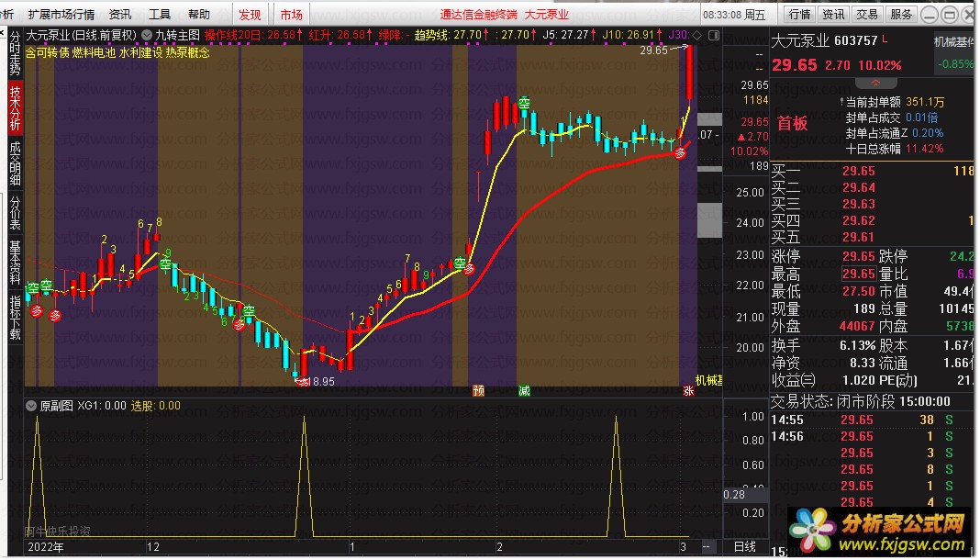Click the stock name 大元泵业 603757
Image resolution: width=980 pixels, height=560 pixels.
825,41
